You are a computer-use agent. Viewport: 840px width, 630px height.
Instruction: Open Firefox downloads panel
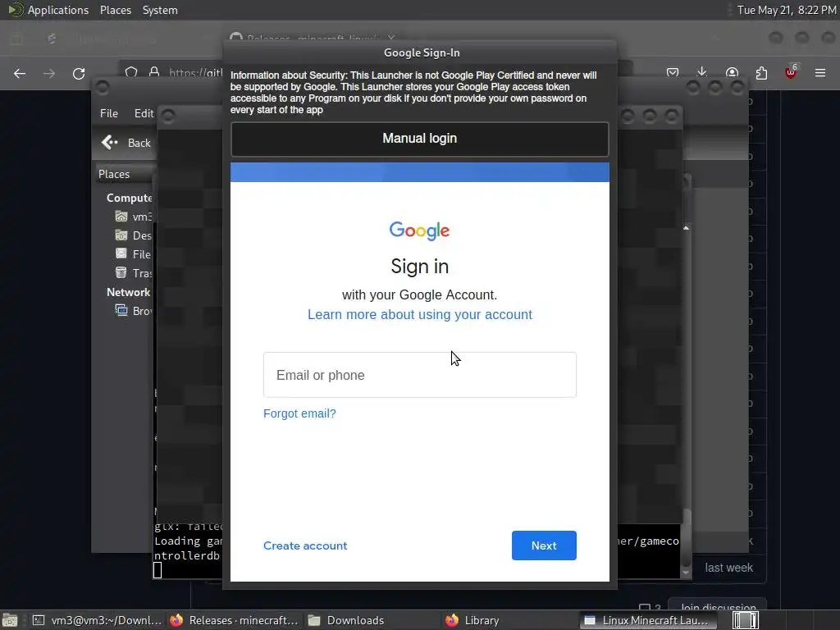[702, 73]
